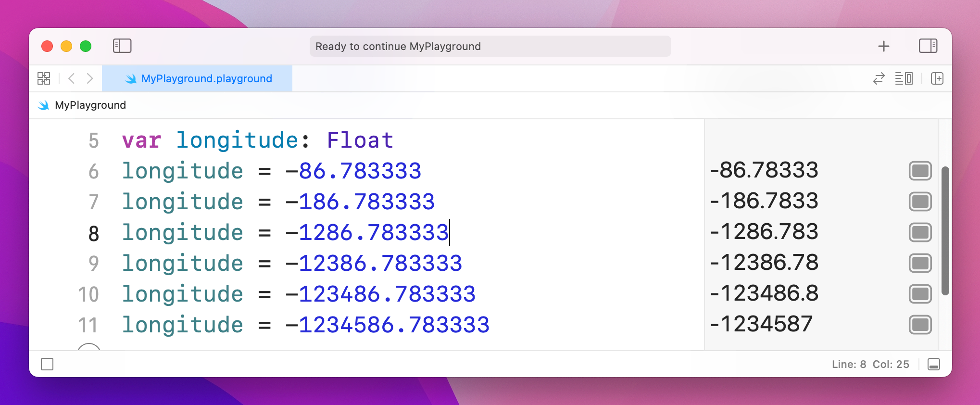Show result preview for -86.78333
This screenshot has width=980, height=405.
coord(920,171)
